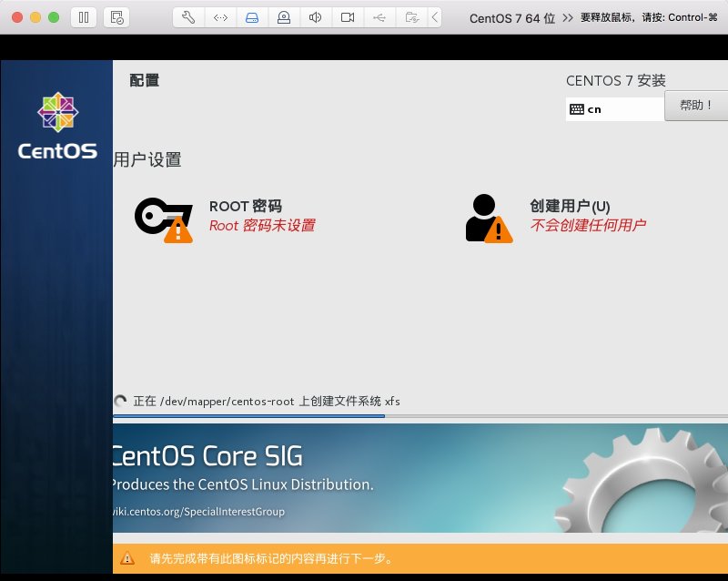Toggle the sound speaker icon
The height and width of the screenshot is (581, 728).
click(316, 17)
